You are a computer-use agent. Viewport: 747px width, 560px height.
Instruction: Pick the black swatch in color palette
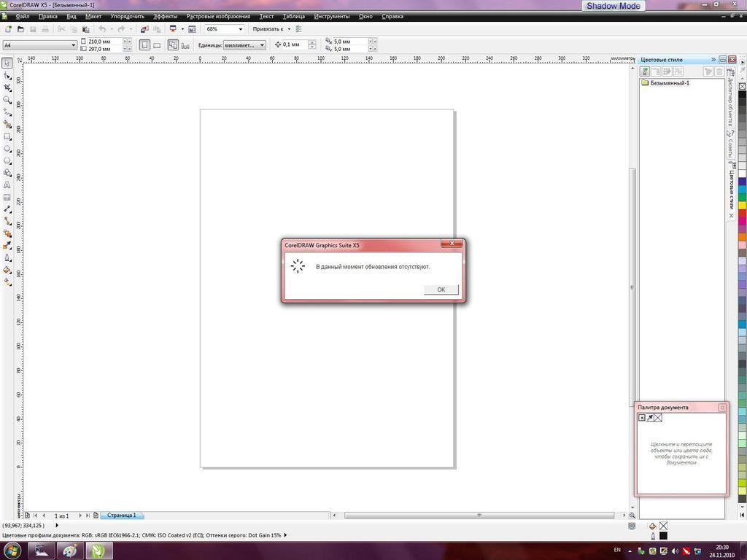[742, 94]
